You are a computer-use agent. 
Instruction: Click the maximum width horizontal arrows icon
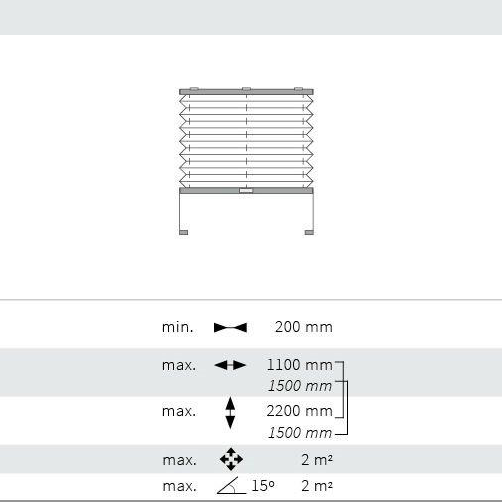tap(230, 365)
